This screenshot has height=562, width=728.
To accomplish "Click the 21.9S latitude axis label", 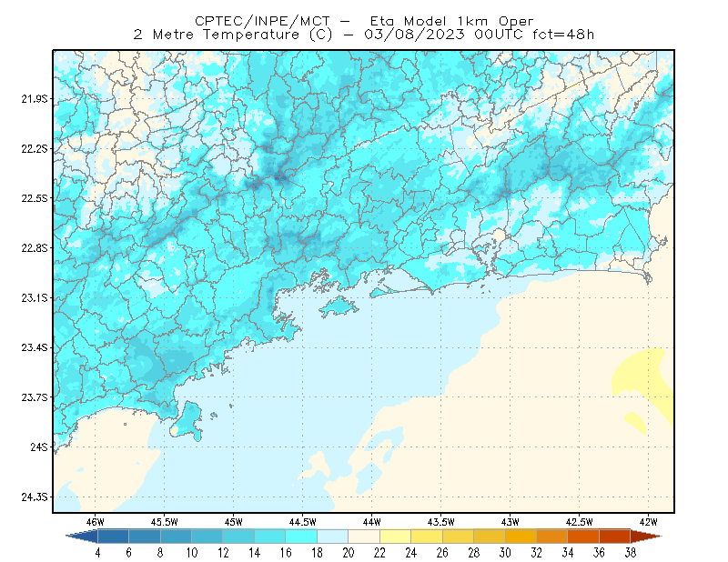I will pos(35,99).
